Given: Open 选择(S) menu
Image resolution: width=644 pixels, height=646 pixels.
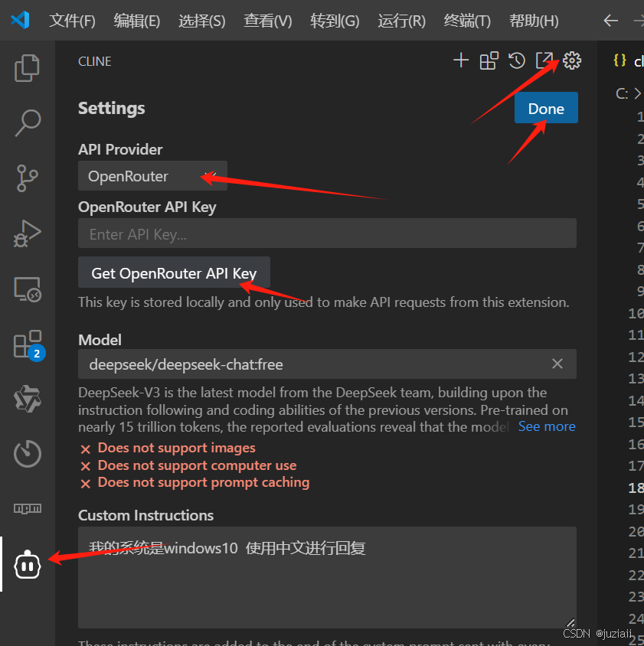Looking at the screenshot, I should (x=202, y=21).
